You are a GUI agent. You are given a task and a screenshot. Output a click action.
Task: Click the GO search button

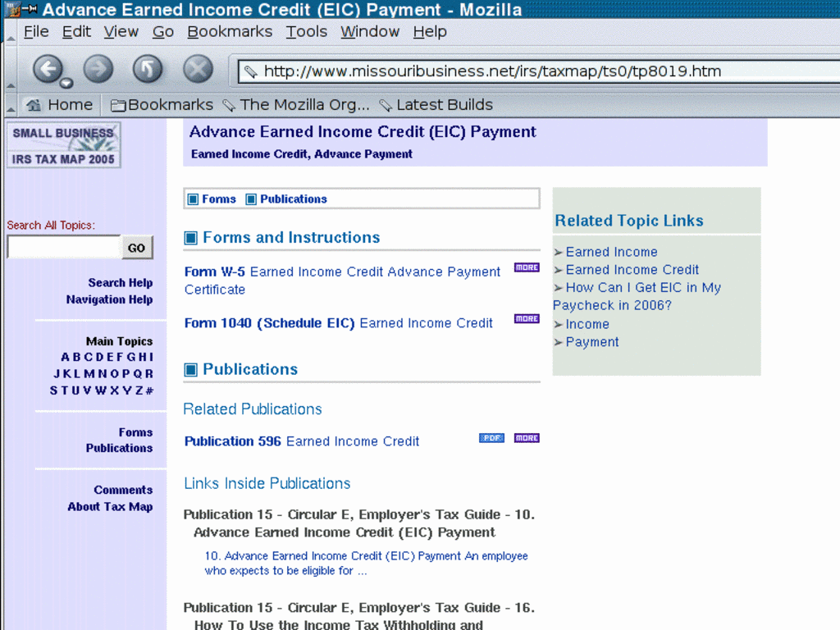137,248
